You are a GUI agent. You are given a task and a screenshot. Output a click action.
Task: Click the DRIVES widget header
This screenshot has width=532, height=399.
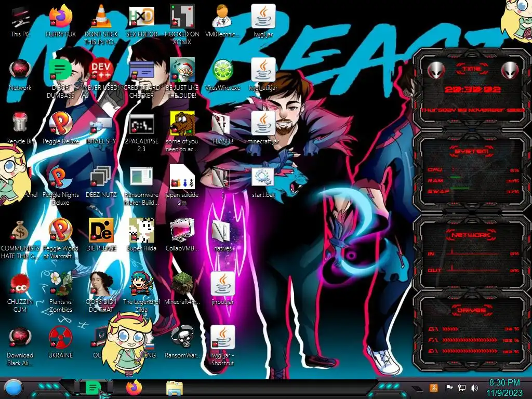click(x=472, y=310)
